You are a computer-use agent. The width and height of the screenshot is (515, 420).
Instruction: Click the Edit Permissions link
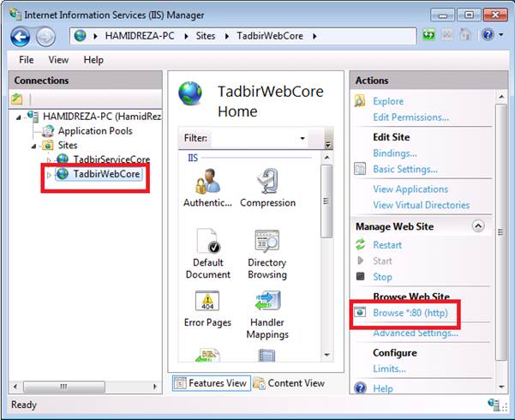click(410, 117)
